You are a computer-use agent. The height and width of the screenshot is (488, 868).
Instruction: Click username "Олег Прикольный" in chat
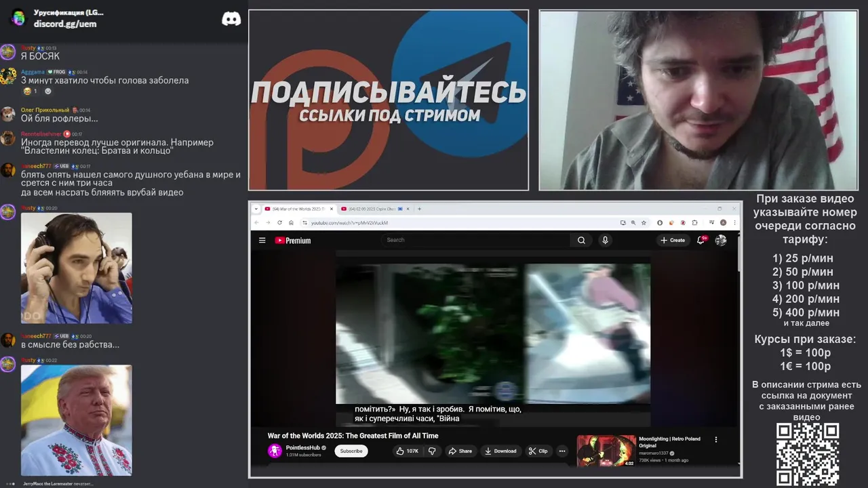tap(45, 110)
